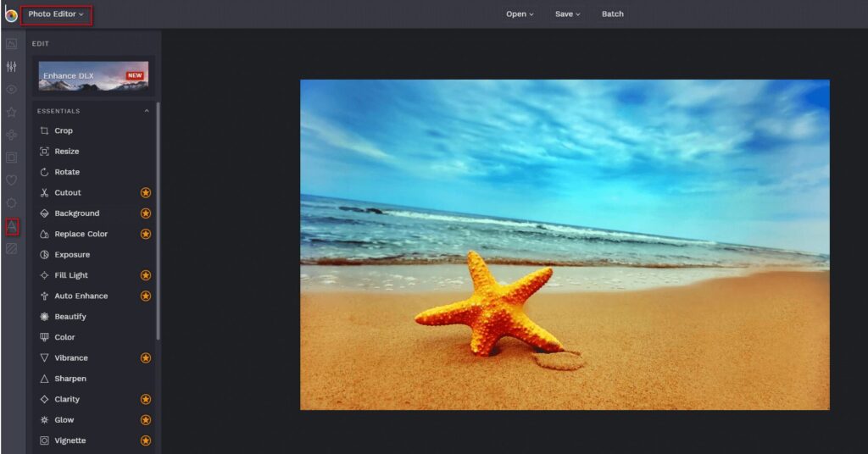Open the Touch Up eye icon panel
Viewport: 868px width, 454px height.
tap(11, 89)
